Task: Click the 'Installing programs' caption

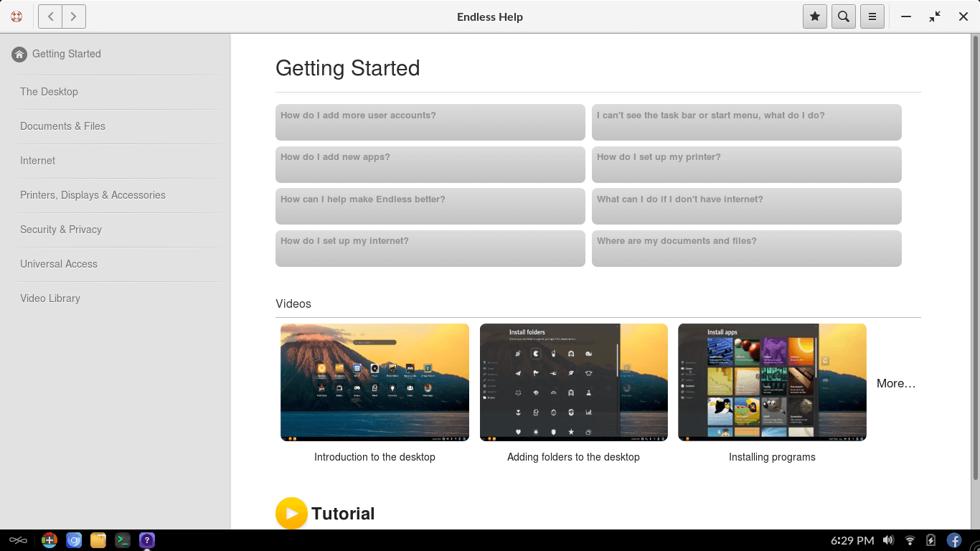Action: (772, 457)
